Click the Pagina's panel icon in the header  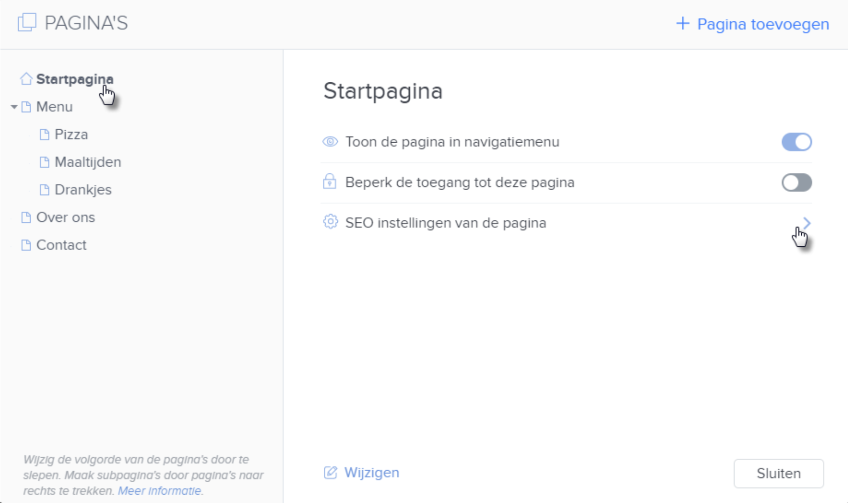27,23
